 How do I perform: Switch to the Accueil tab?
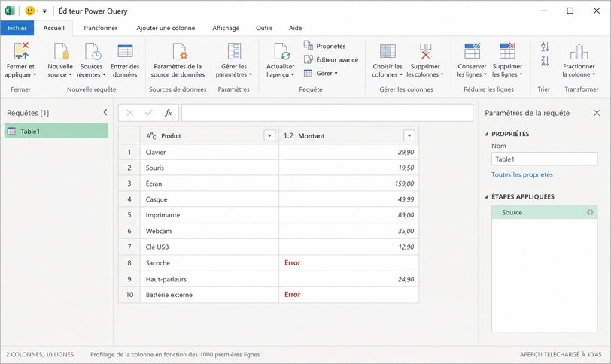pos(53,28)
